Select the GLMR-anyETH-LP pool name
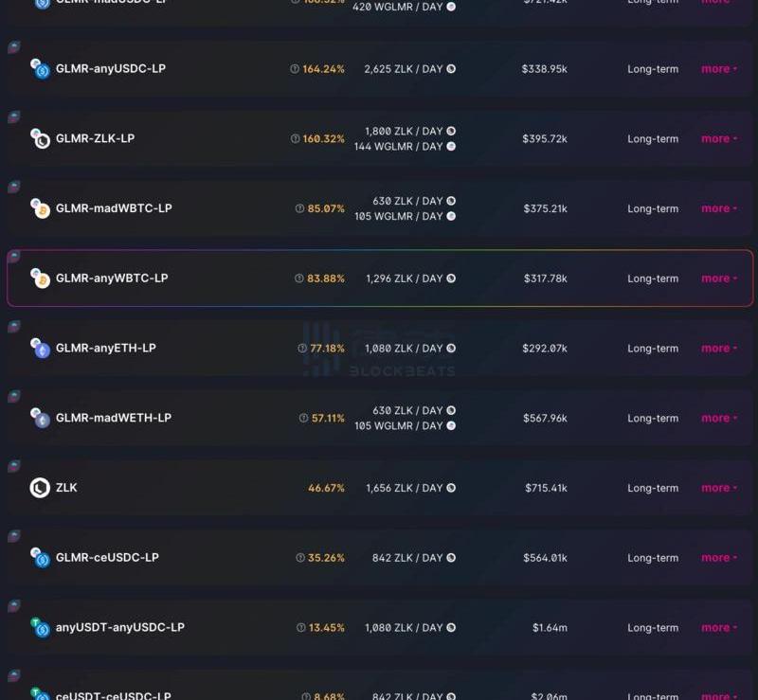Image resolution: width=758 pixels, height=700 pixels. click(106, 348)
